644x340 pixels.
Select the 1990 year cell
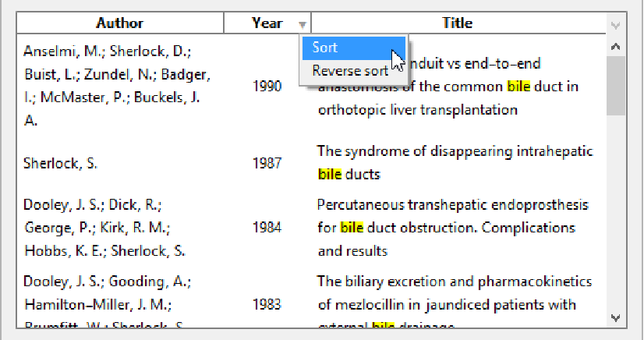[x=267, y=86]
